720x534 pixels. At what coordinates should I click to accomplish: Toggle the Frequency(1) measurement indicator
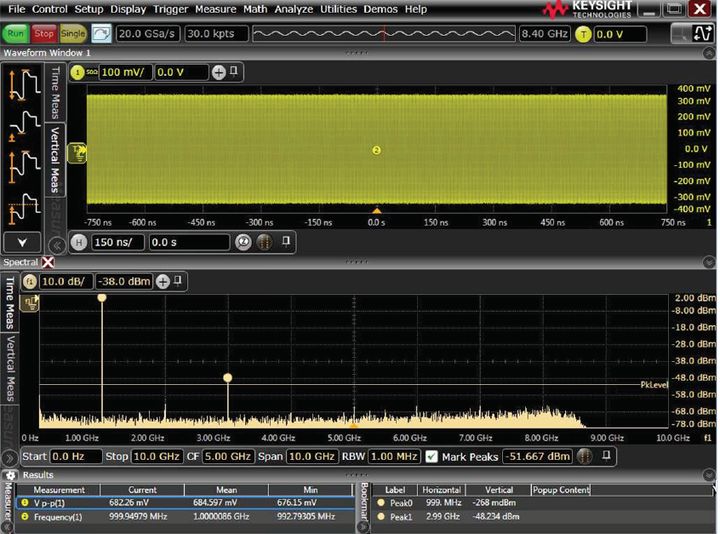(25, 517)
